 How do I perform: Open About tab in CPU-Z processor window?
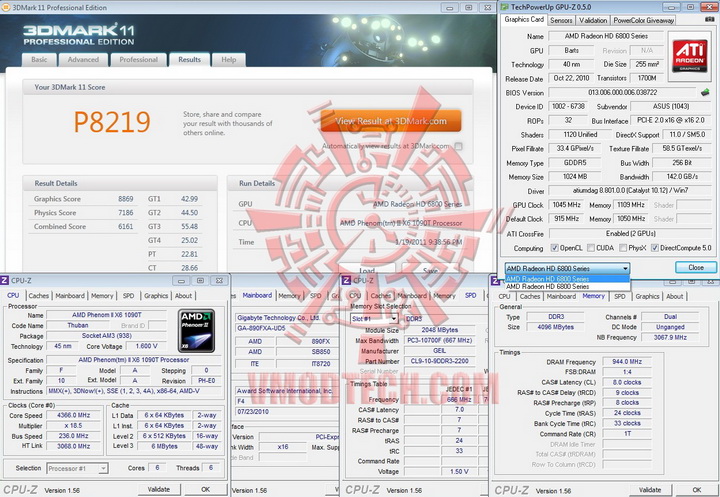point(183,296)
